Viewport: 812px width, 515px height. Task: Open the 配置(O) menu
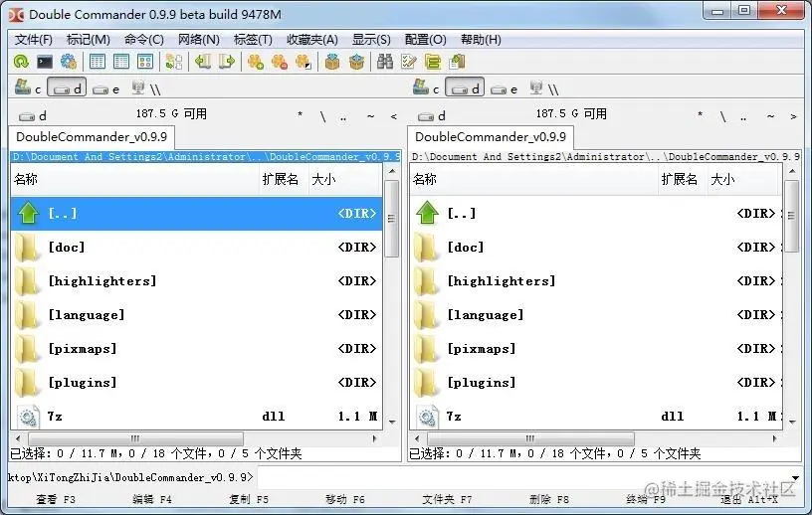pos(425,40)
